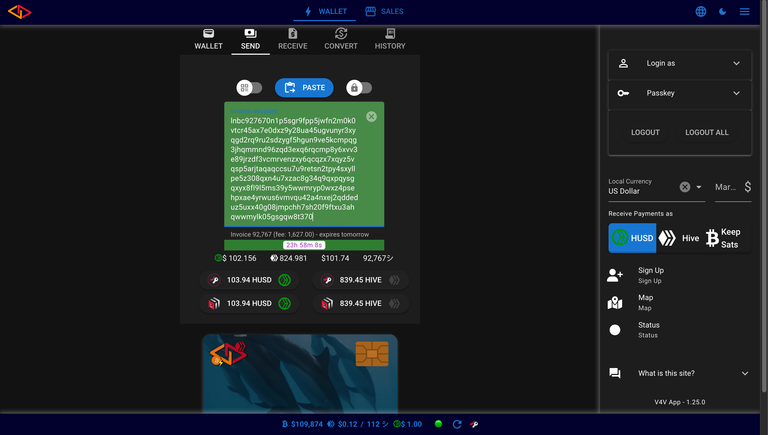Viewport: 768px width, 435px height.
Task: Open the Status link
Action: point(679,330)
